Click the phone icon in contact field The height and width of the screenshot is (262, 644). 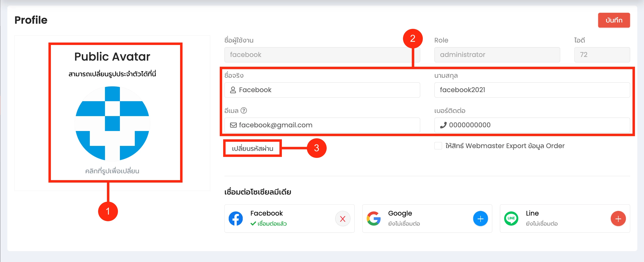443,125
